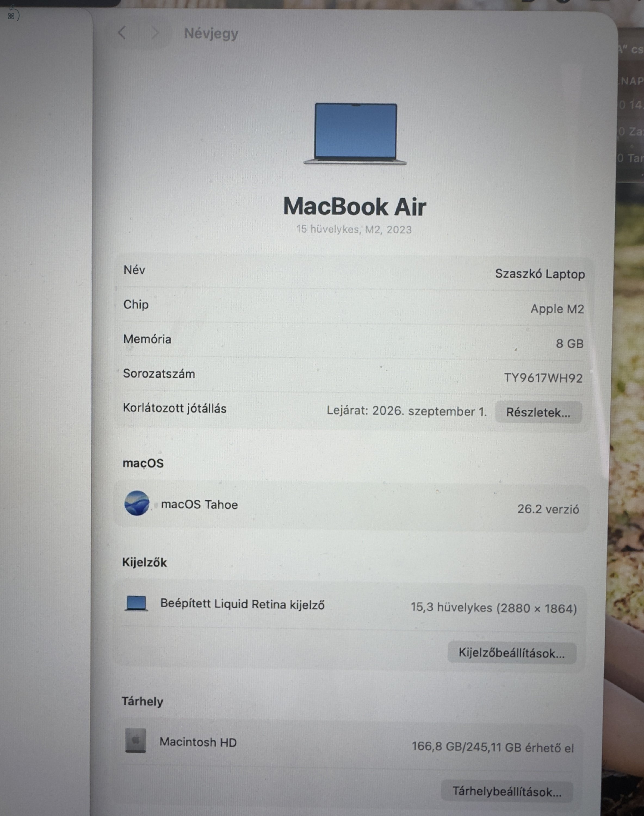Select the 8 GB memory value
The image size is (644, 816).
(x=570, y=344)
